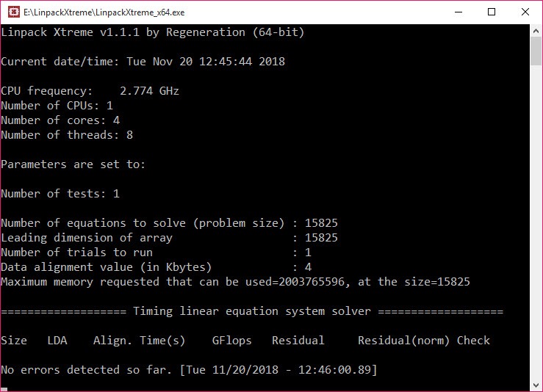Click the vertical scrollbar thumb
The width and height of the screenshot is (543, 392).
536,51
